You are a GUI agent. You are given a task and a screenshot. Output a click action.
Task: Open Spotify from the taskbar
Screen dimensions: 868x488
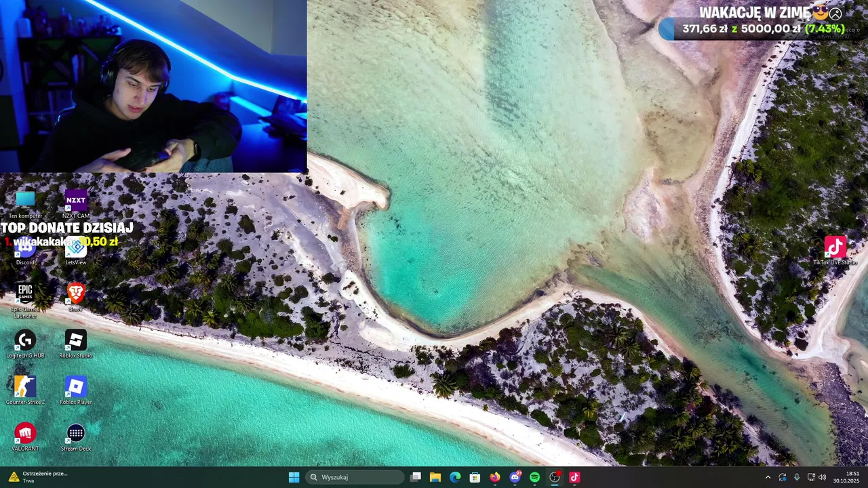534,477
